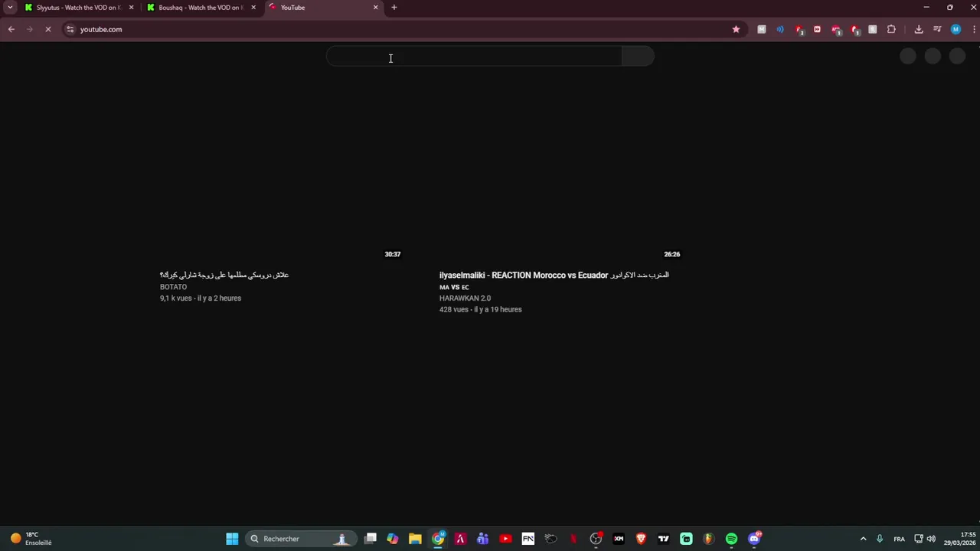Expand the tab search dropdown arrow

[x=10, y=8]
